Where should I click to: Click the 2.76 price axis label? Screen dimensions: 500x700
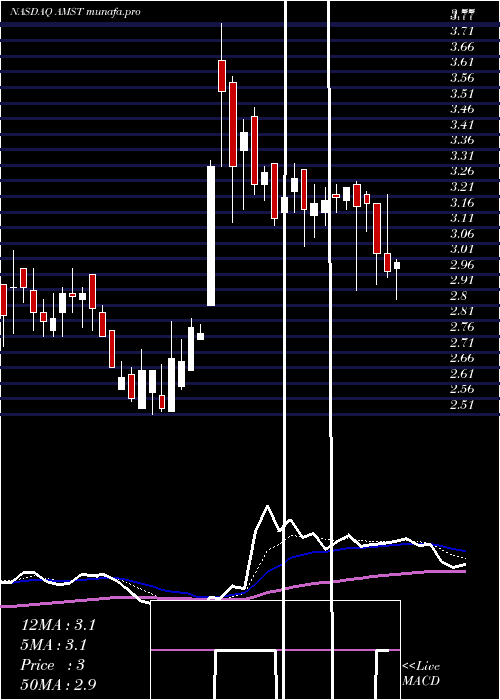click(x=462, y=327)
